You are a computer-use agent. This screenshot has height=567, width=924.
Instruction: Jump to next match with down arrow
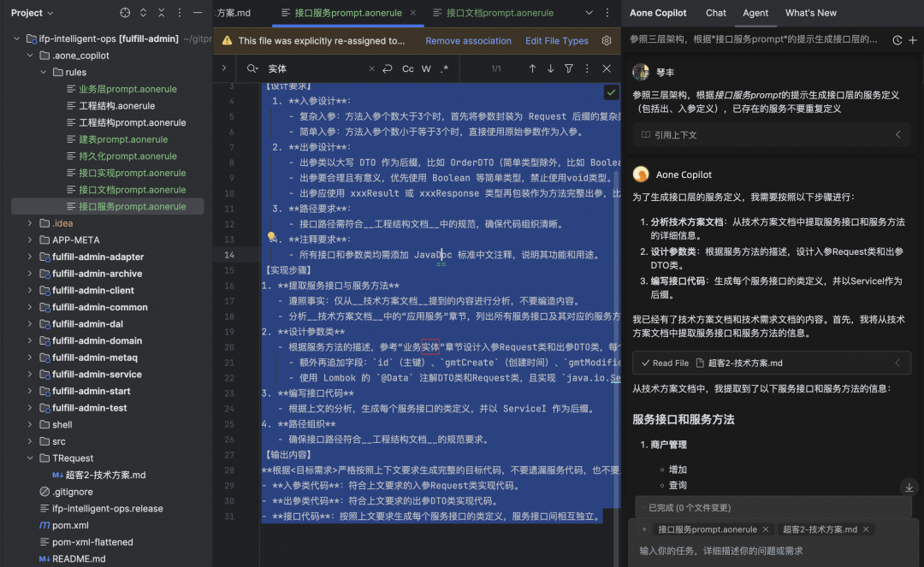pos(550,69)
